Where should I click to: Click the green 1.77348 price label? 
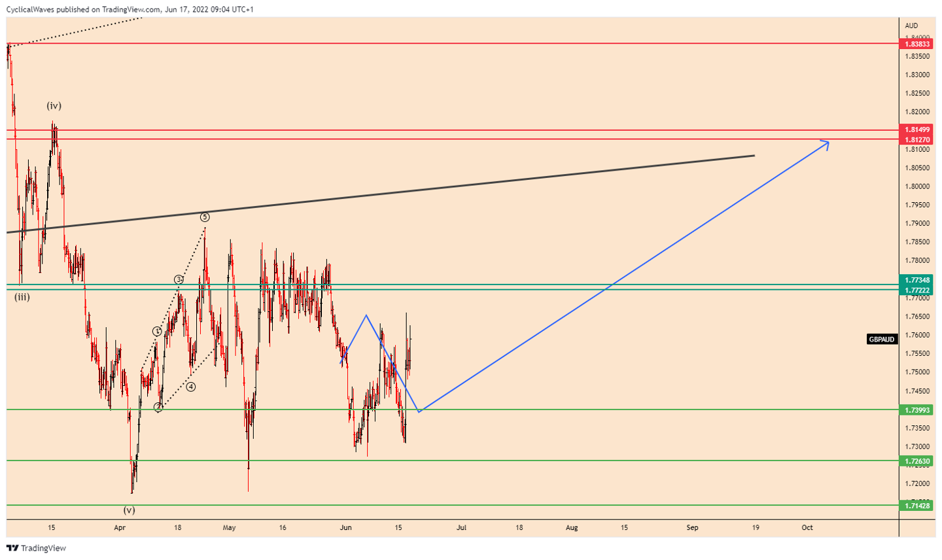pos(916,280)
